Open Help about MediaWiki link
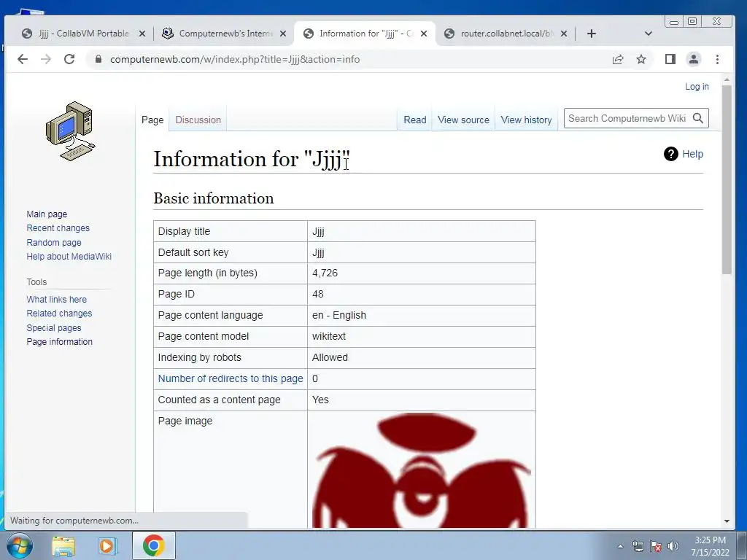This screenshot has height=560, width=747. 69,256
